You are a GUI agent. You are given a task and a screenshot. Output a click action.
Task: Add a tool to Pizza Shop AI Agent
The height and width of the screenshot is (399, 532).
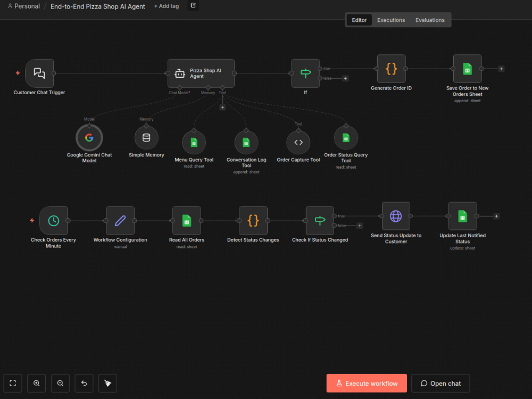click(222, 107)
